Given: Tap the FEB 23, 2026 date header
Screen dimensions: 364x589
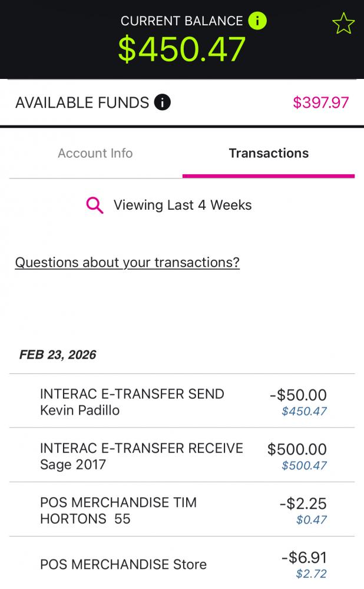Looking at the screenshot, I should click(58, 355).
